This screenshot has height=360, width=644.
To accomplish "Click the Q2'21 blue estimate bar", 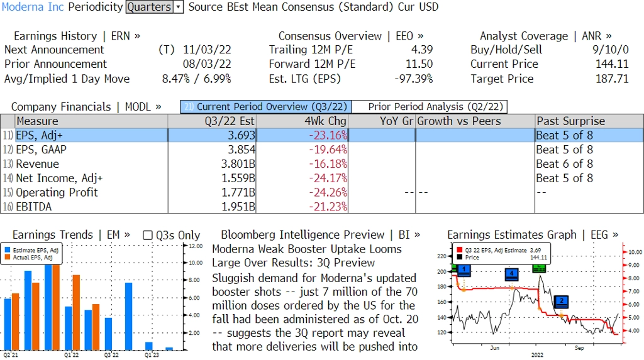I will [x=8, y=324].
